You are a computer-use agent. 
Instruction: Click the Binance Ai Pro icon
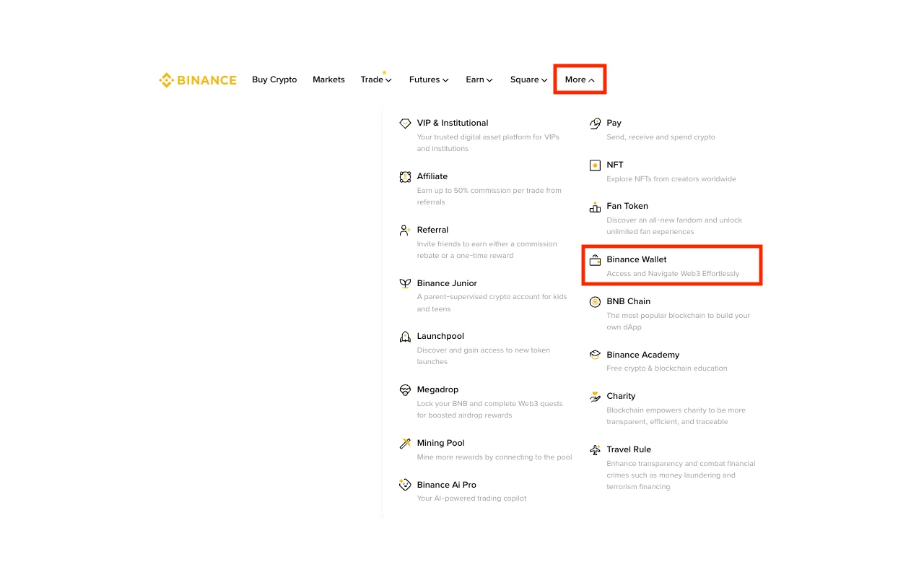click(x=405, y=485)
